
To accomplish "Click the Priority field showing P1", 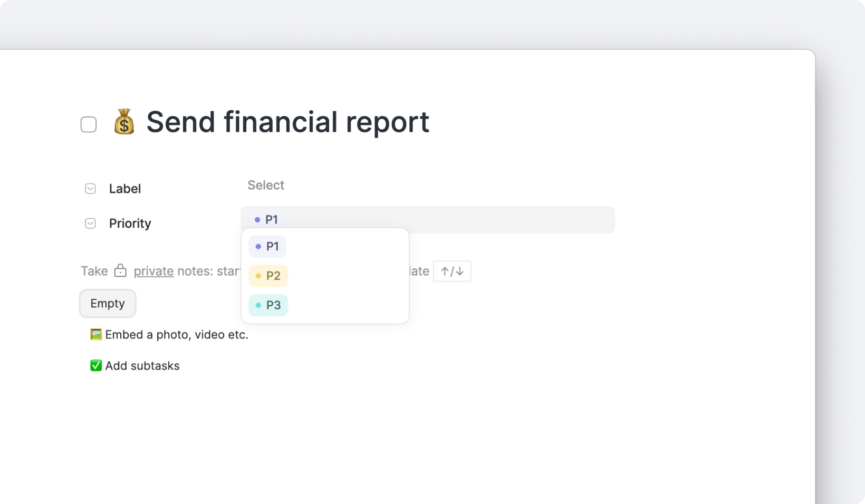I will tap(427, 219).
